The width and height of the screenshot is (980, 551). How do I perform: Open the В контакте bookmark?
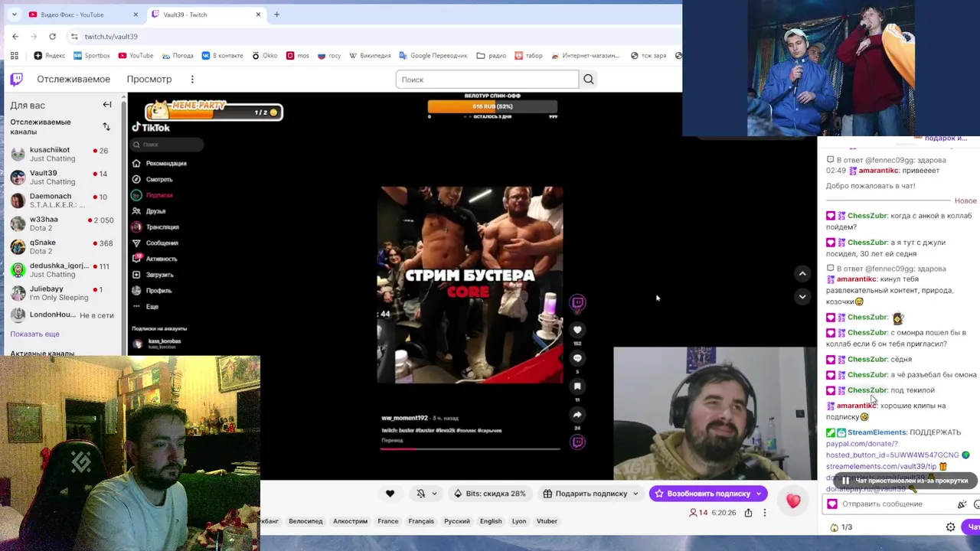coord(222,55)
